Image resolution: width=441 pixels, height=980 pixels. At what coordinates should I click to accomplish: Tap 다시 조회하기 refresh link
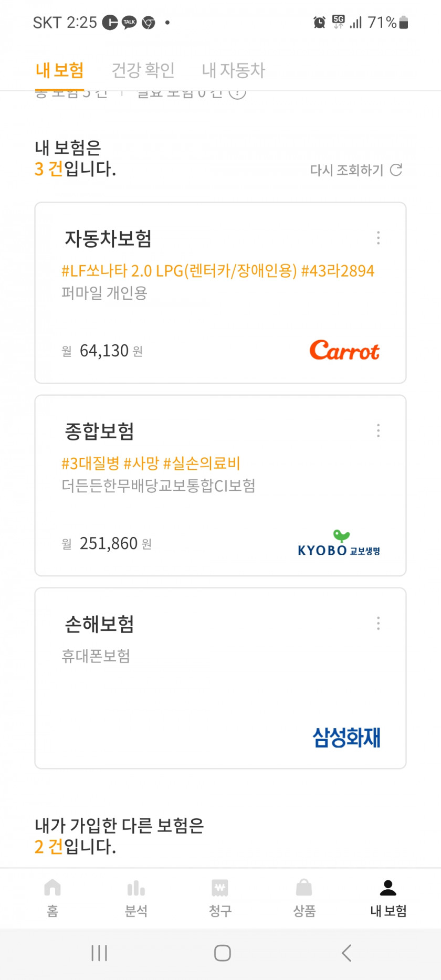tap(356, 170)
